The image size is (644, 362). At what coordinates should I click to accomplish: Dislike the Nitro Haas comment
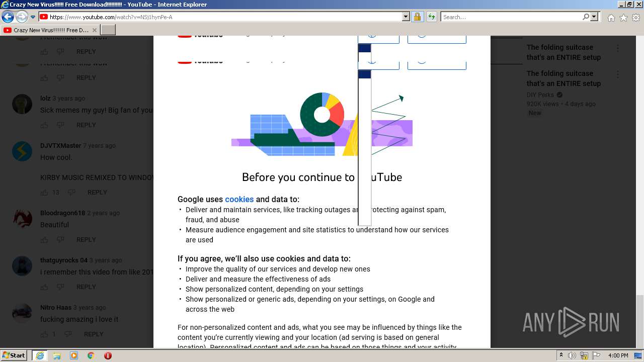pyautogui.click(x=68, y=334)
